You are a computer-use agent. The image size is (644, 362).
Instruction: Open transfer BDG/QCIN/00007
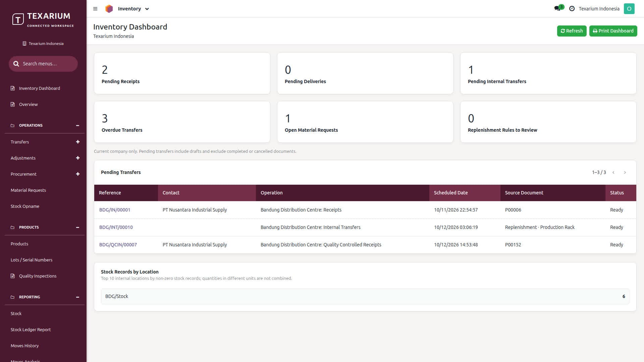118,245
